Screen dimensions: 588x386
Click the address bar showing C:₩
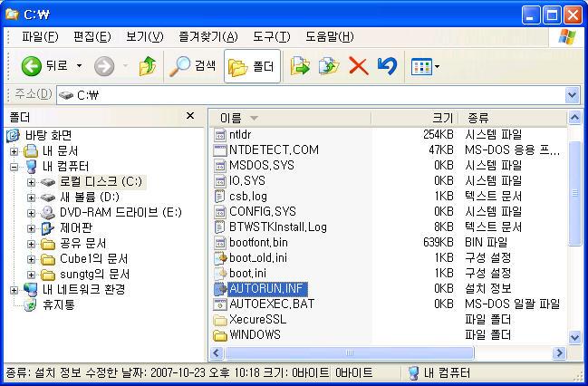point(311,95)
